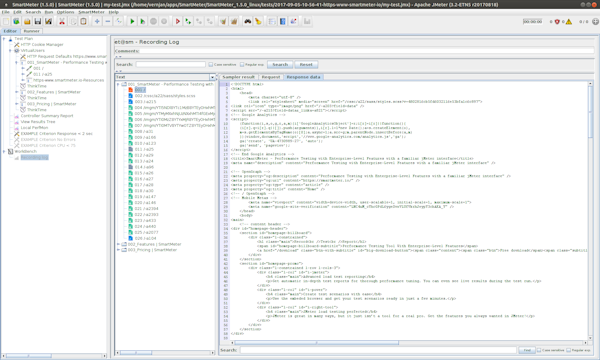Start test with green play icon

(x=132, y=21)
